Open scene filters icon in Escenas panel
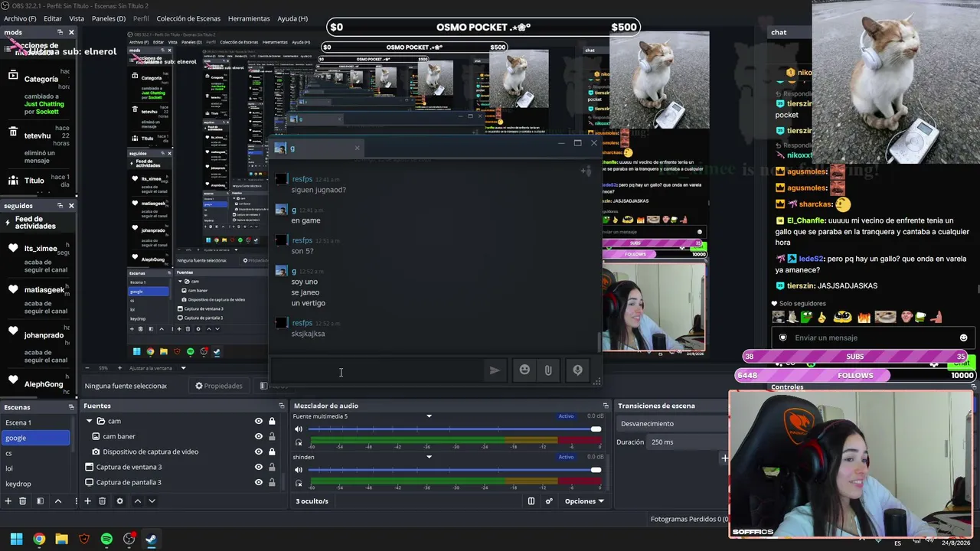This screenshot has width=980, height=551. [x=40, y=501]
